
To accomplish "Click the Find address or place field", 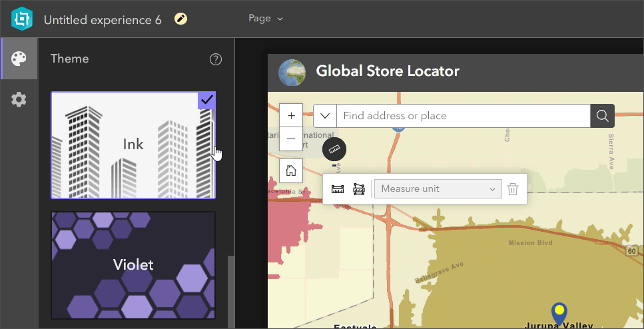I will (x=463, y=116).
